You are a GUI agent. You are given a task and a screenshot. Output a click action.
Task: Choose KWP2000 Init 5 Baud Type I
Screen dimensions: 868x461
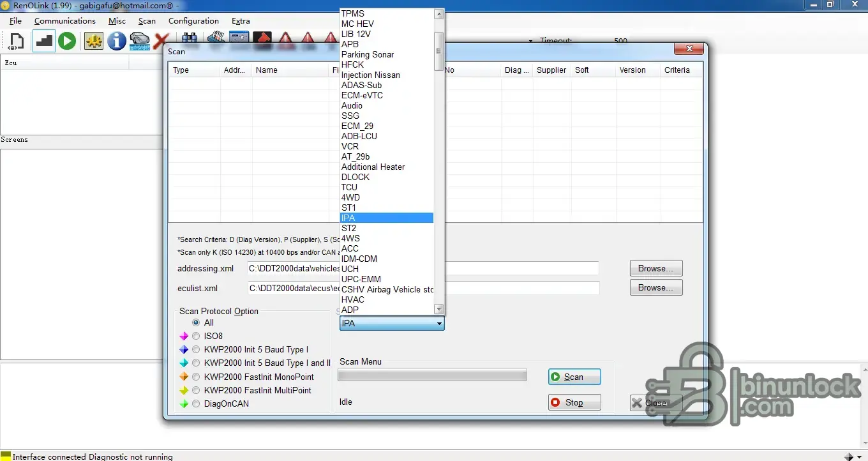pyautogui.click(x=197, y=349)
